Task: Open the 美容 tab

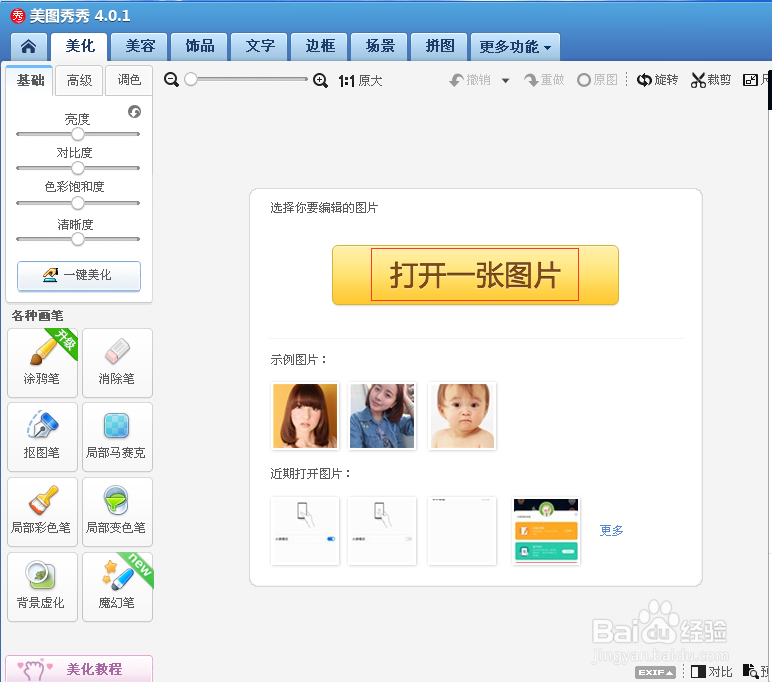Action: 140,47
